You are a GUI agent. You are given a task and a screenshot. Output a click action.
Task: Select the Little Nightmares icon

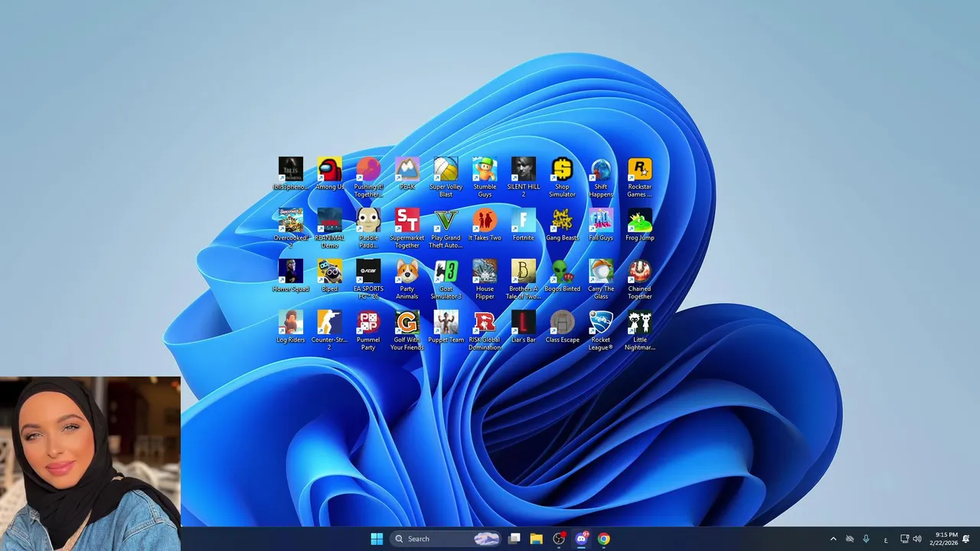coord(640,331)
